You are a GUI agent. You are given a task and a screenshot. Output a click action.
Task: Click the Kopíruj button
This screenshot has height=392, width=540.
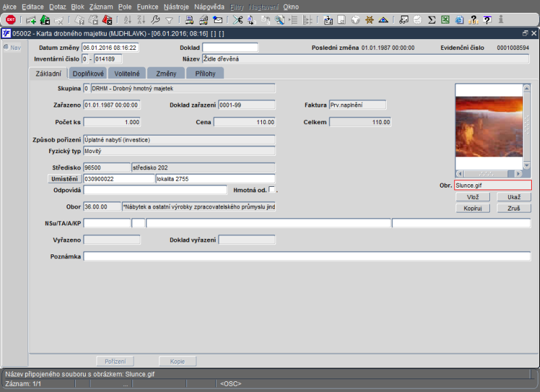(473, 208)
